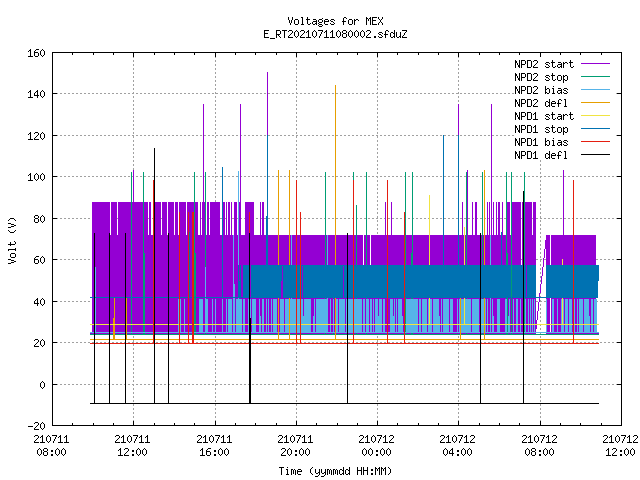Click the Time (yymmdd HH:MM) axis label
Viewport: 640px width, 480px height.
click(335, 471)
